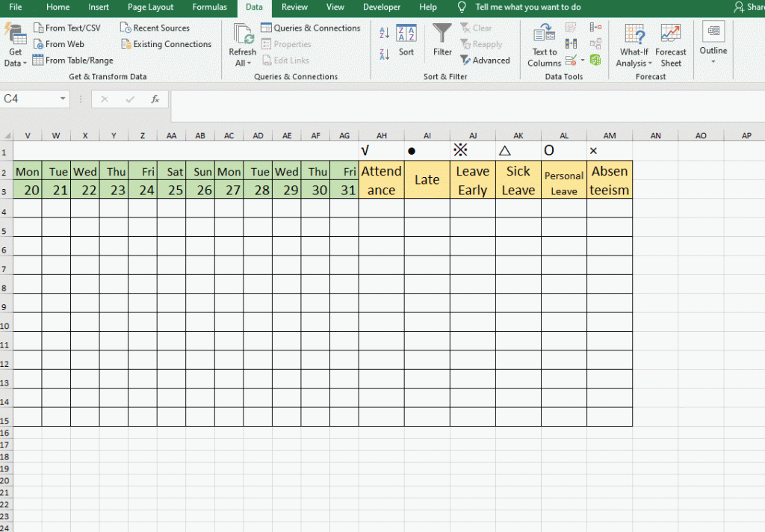This screenshot has width=765, height=532.
Task: Click the Leave Early header cell
Action: coord(473,179)
